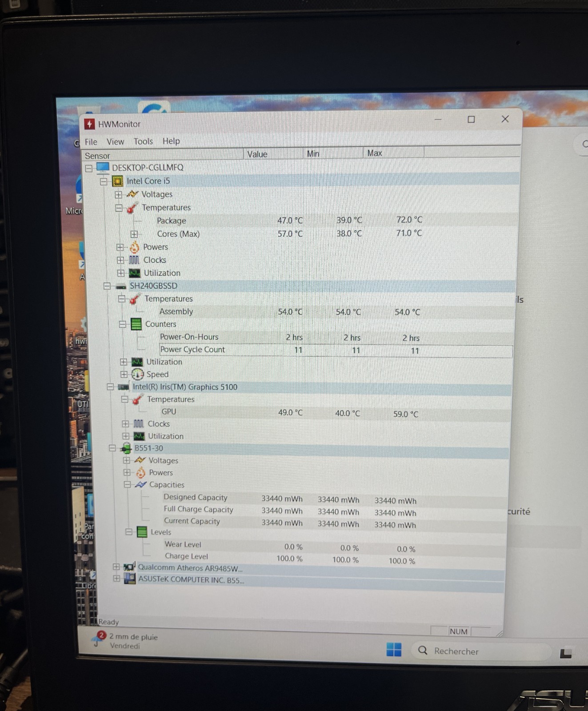Select the Assembly temperature row label
This screenshot has height=711, width=588.
pos(176,312)
